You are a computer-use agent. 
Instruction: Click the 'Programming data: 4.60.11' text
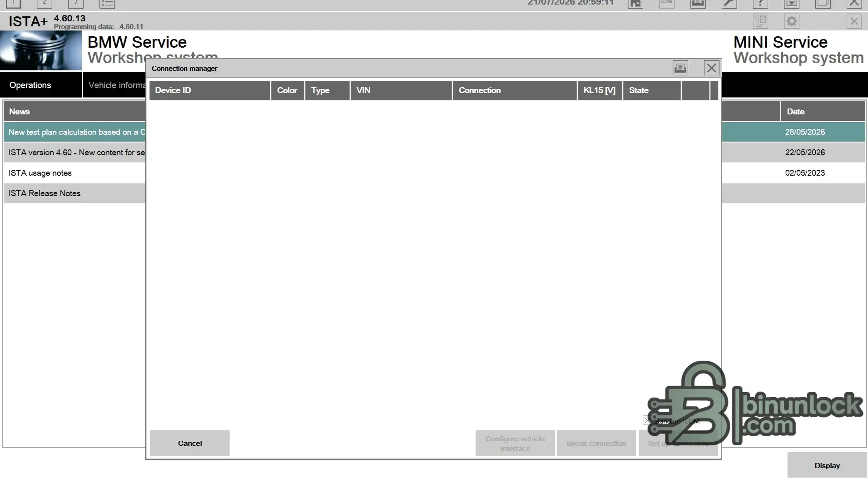[99, 27]
